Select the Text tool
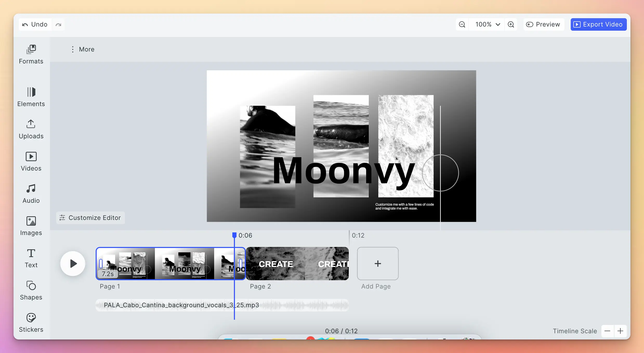The width and height of the screenshot is (644, 353). tap(31, 258)
